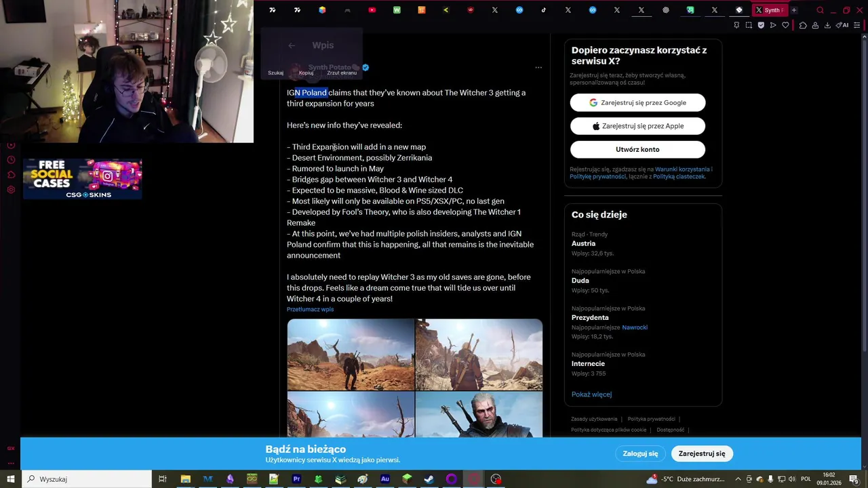This screenshot has width=868, height=488.
Task: Click the play icon in address toolbar
Action: (x=773, y=25)
